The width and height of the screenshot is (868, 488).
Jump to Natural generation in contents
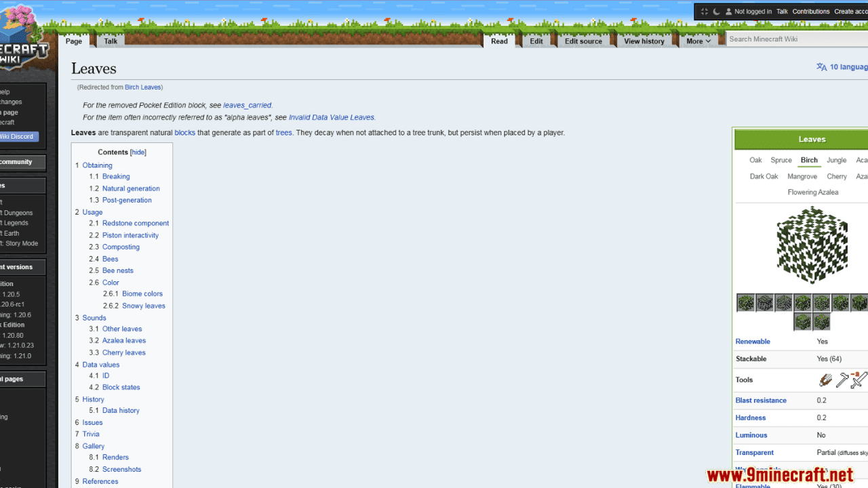tap(131, 188)
